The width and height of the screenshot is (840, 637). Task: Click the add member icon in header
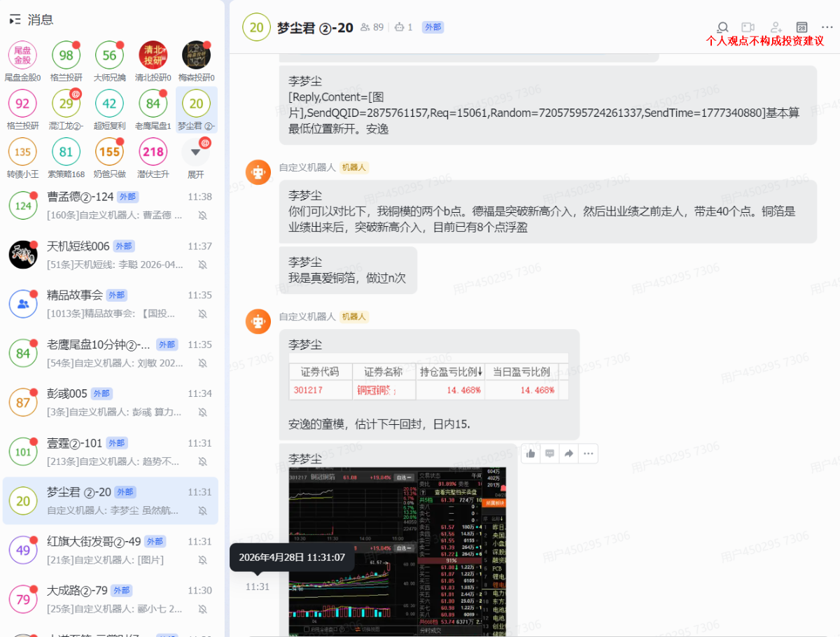[x=776, y=27]
